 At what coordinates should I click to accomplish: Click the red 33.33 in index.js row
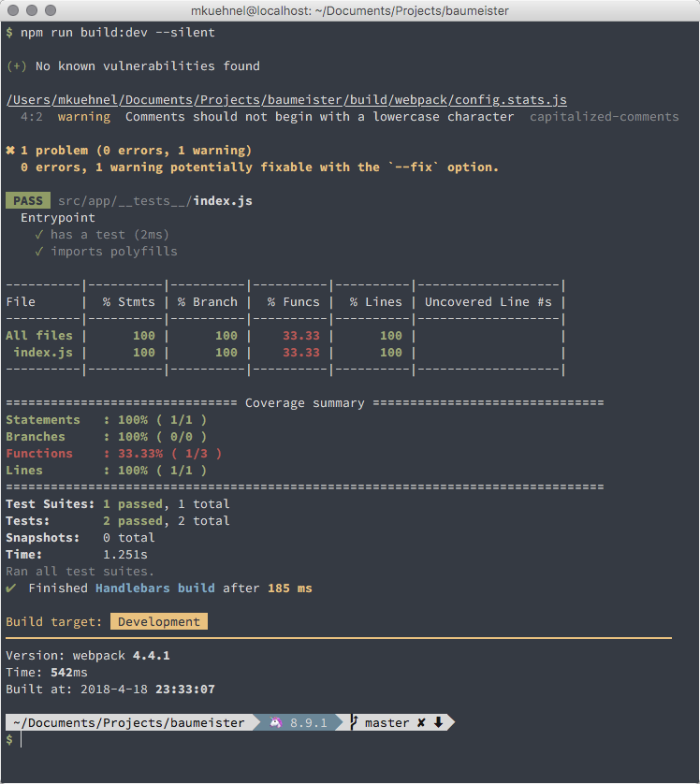301,353
